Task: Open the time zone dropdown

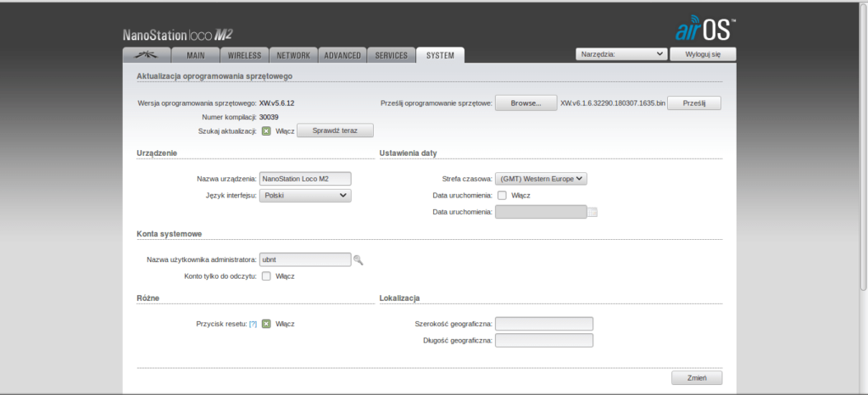Action: [542, 179]
